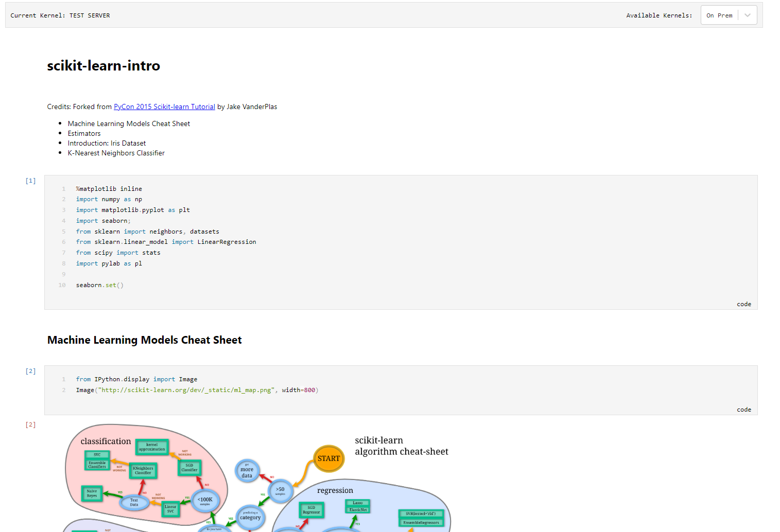
Task: Click the [1] cell execution label
Action: point(31,181)
